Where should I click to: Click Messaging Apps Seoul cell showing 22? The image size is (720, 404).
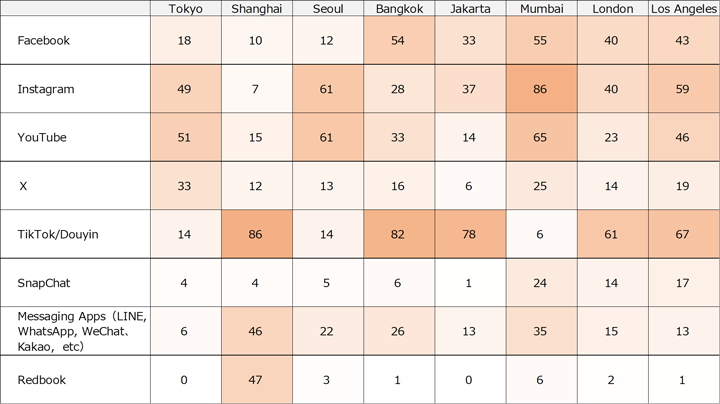pos(328,331)
